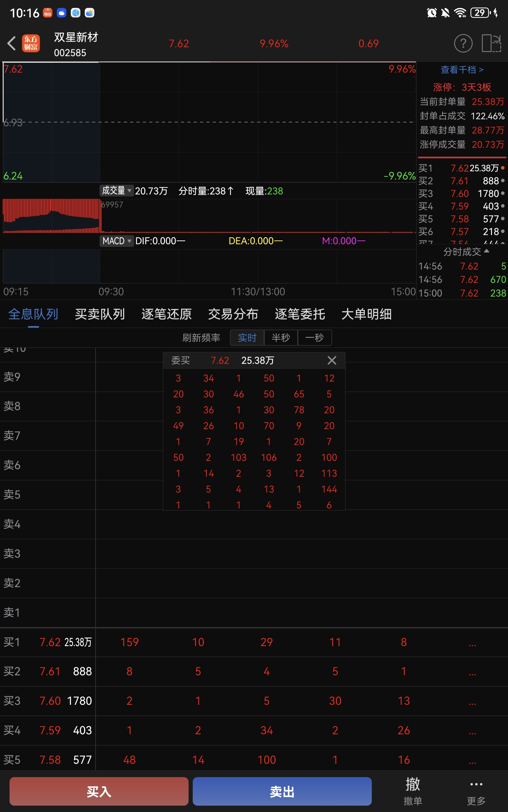Tap the dot beside 买5 577

point(503,219)
